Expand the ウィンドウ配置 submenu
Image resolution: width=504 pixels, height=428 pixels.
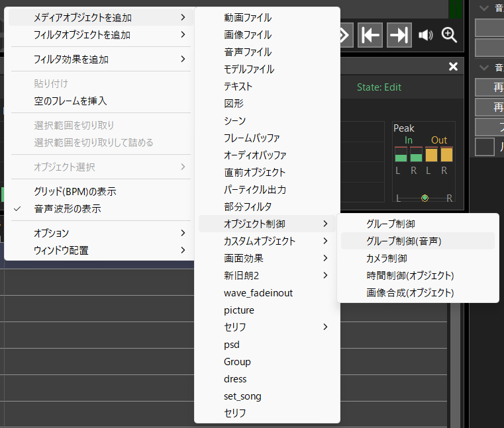point(101,250)
